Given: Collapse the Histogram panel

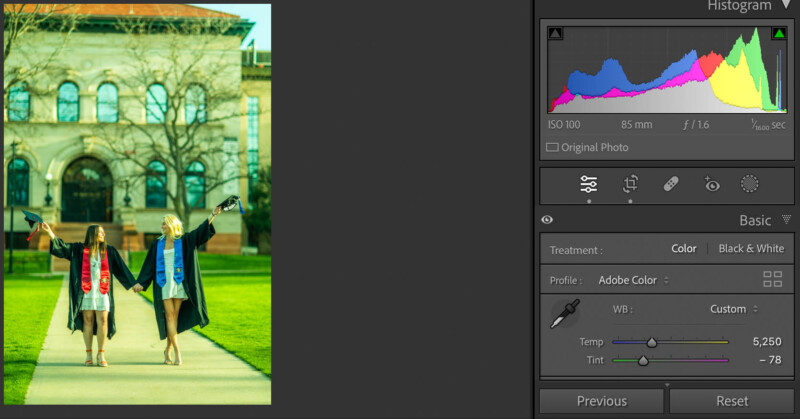Looking at the screenshot, I should (x=787, y=6).
